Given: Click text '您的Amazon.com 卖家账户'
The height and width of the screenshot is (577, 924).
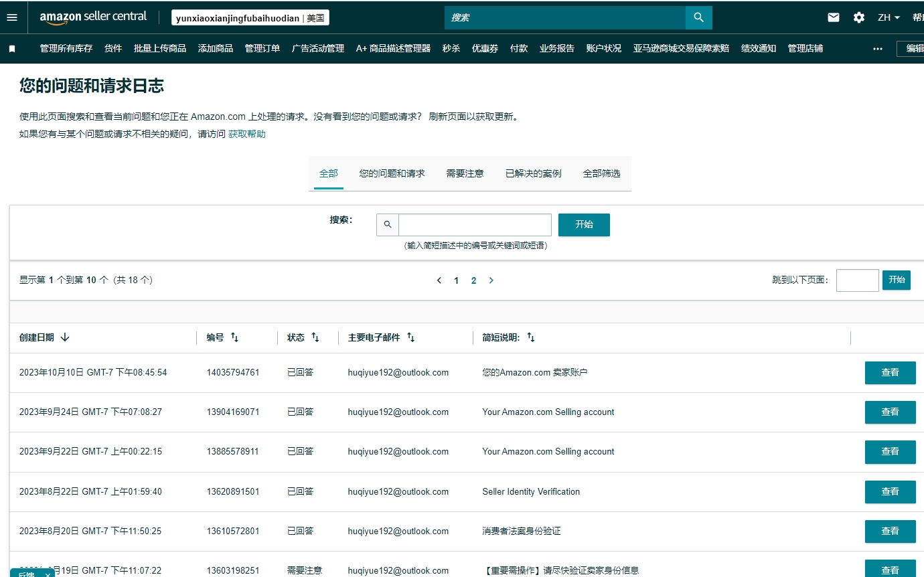Looking at the screenshot, I should point(534,372).
